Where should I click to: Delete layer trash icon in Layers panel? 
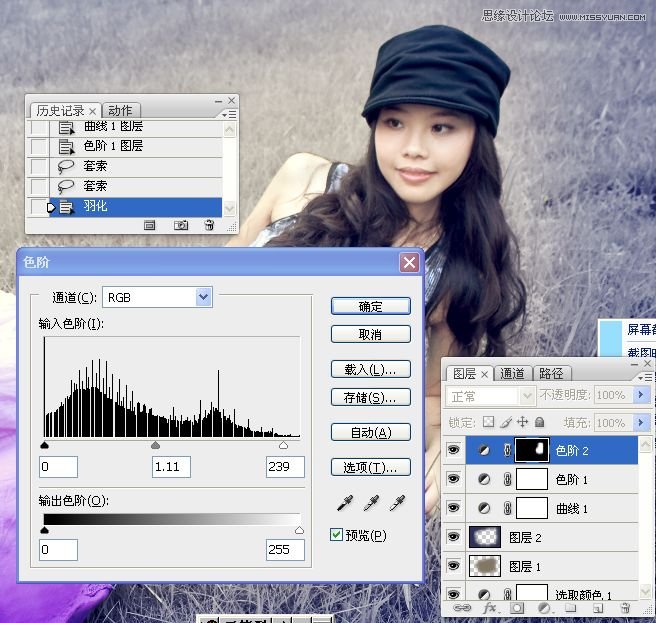(x=625, y=608)
